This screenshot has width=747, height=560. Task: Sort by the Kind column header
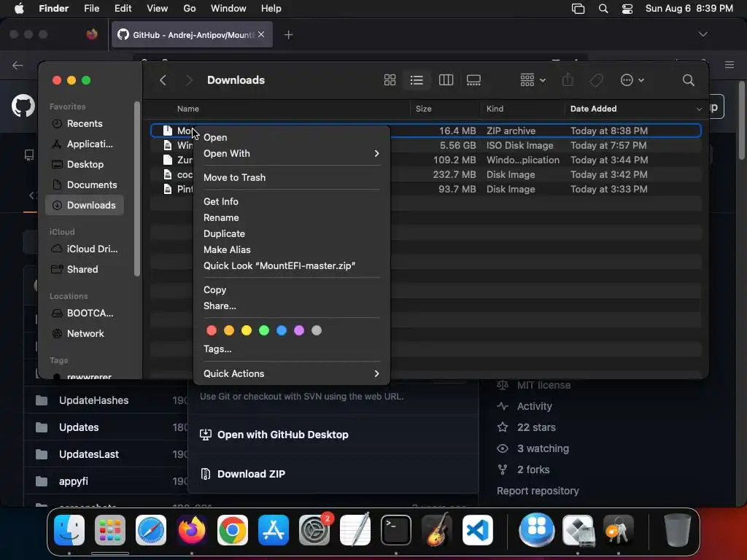(x=495, y=109)
